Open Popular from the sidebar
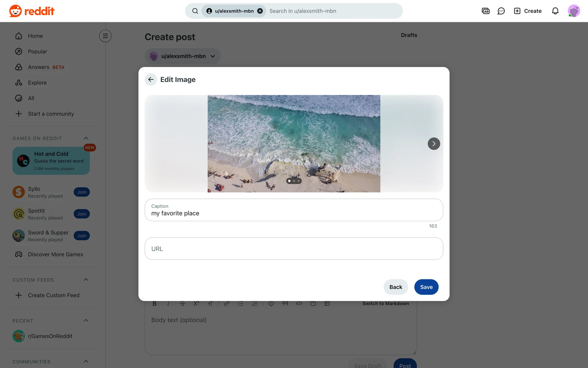Viewport: 588px width, 368px height. pyautogui.click(x=37, y=52)
